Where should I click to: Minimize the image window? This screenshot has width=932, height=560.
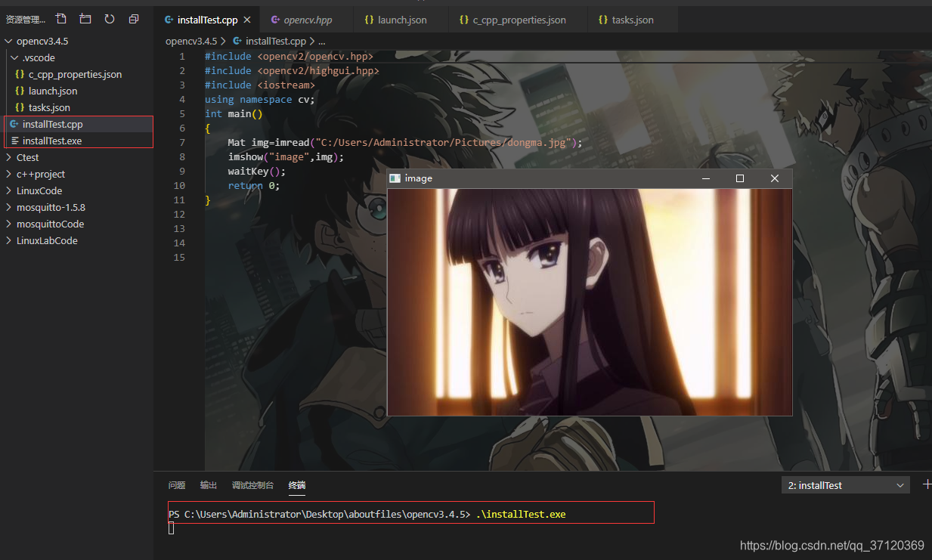706,178
